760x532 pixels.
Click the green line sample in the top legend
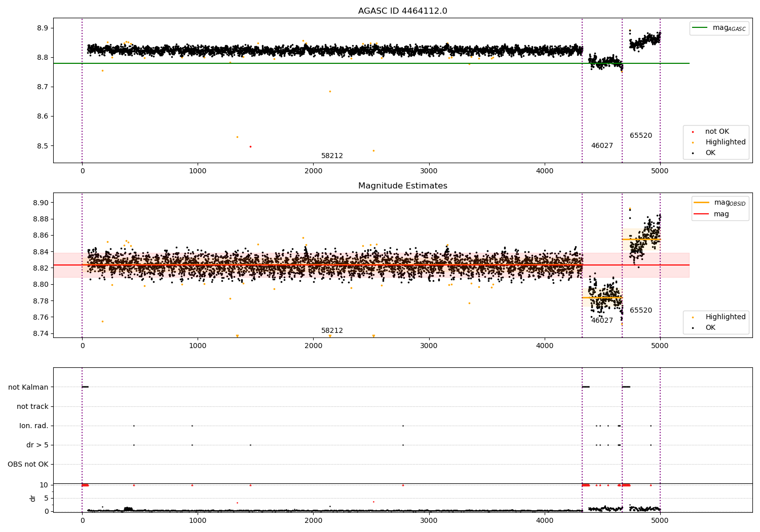click(x=700, y=28)
